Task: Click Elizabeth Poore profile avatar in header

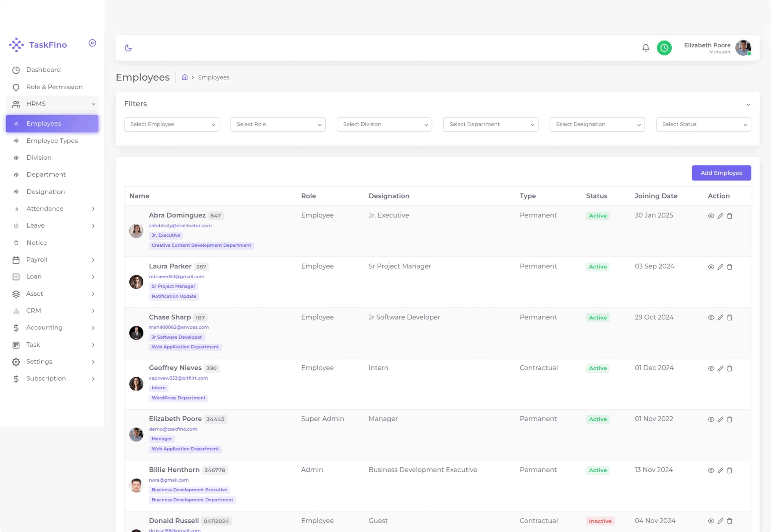Action: (743, 48)
